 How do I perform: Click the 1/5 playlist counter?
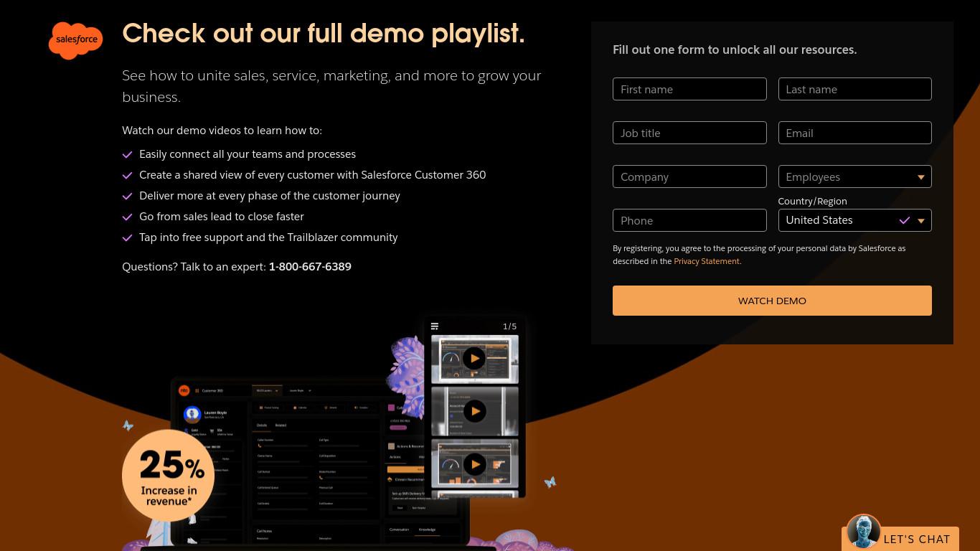(509, 326)
